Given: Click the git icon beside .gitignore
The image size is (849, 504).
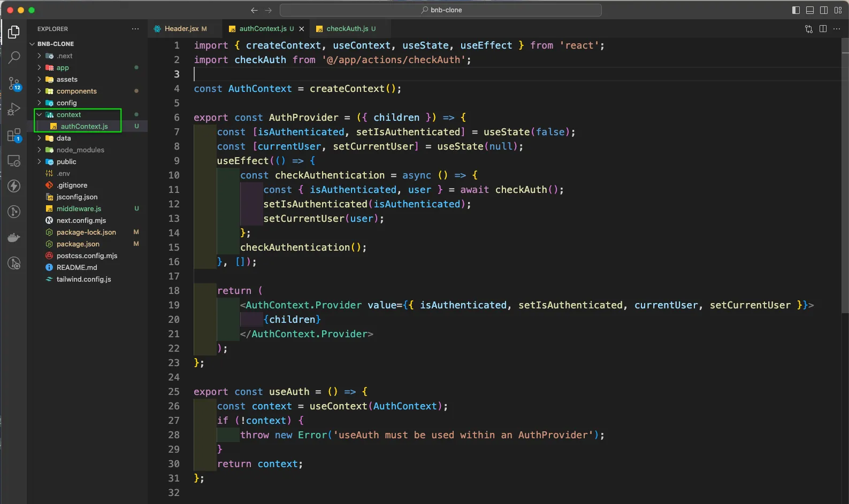Looking at the screenshot, I should (x=49, y=185).
